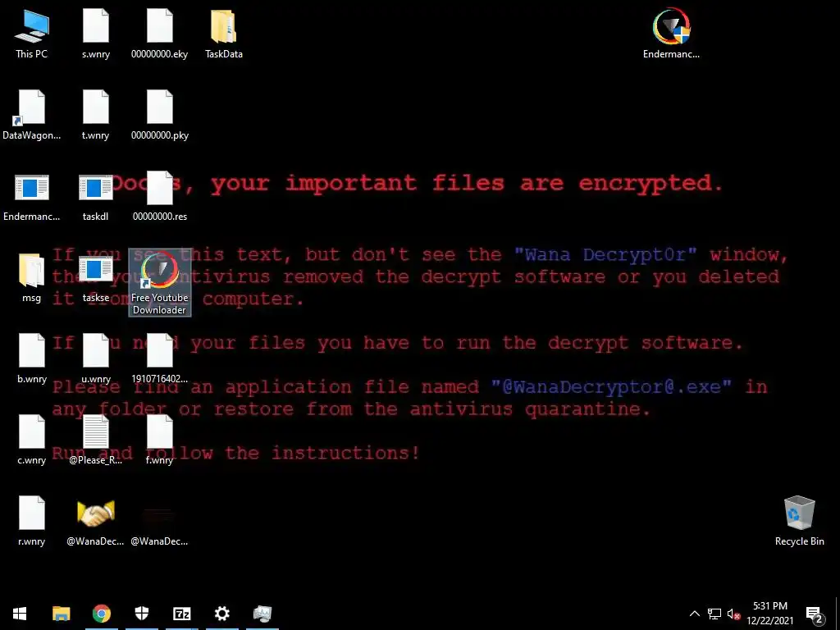The image size is (840, 630).
Task: Select the c.wnry file icon
Action: pos(32,441)
